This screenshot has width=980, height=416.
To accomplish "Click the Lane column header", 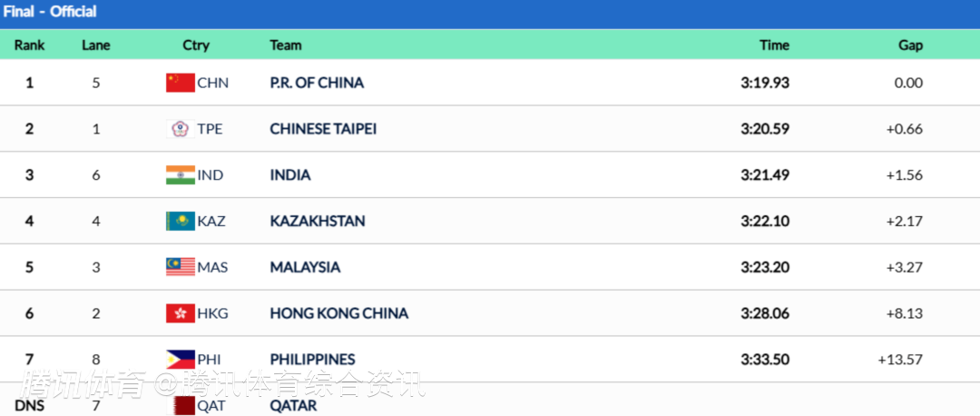I will coord(96,45).
